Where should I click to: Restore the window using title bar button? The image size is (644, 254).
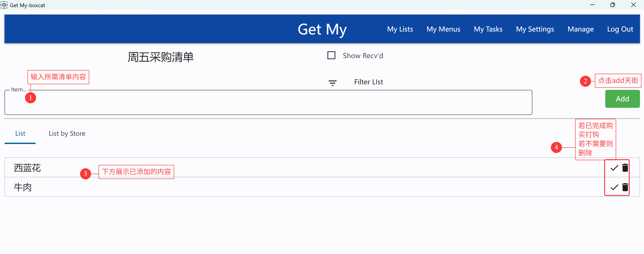click(612, 5)
